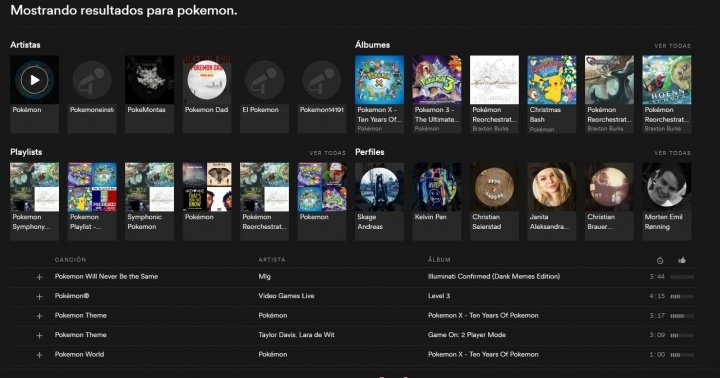Open 'Pokemon Playlist -' playlist cover
This screenshot has width=720, height=378.
92,187
